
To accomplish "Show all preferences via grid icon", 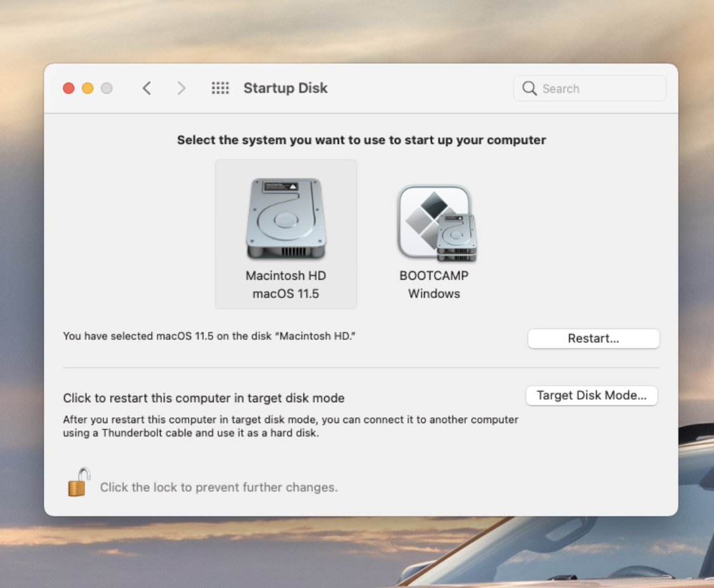I will [x=220, y=88].
